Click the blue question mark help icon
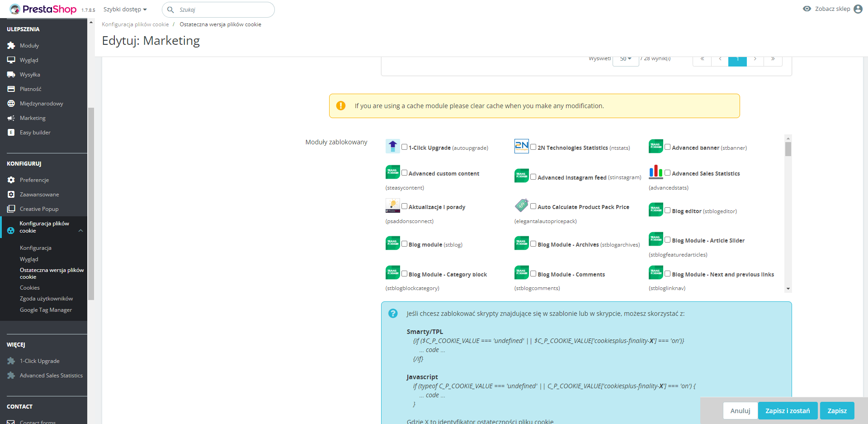 (x=393, y=314)
